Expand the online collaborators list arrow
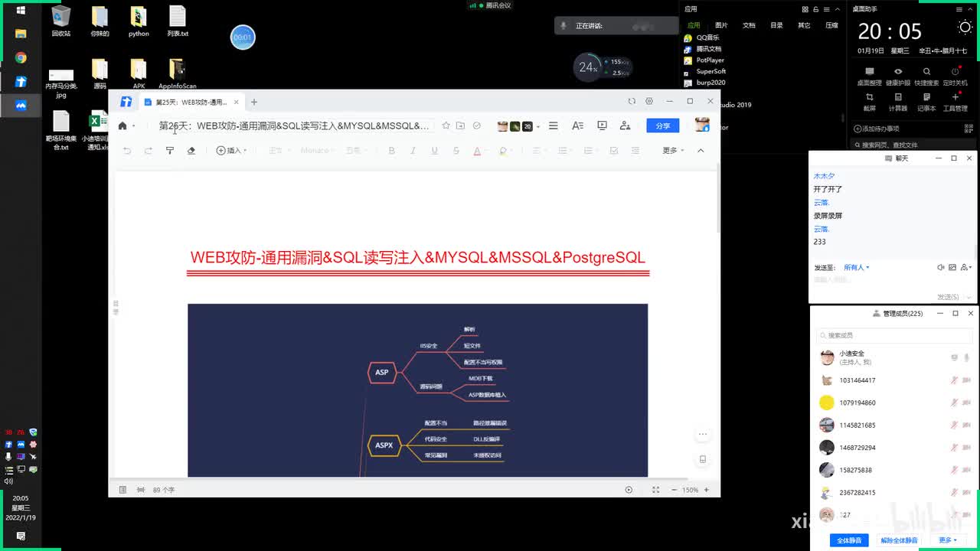The width and height of the screenshot is (980, 551). (538, 126)
